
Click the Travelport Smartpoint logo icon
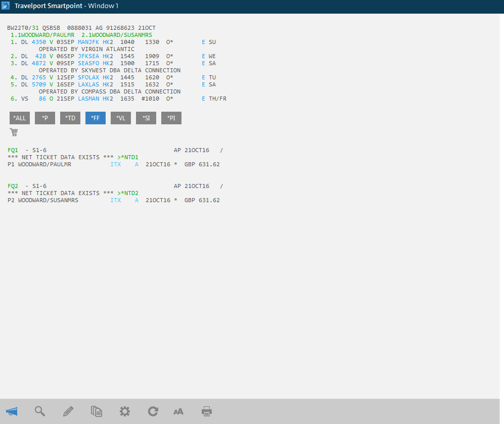click(6, 6)
